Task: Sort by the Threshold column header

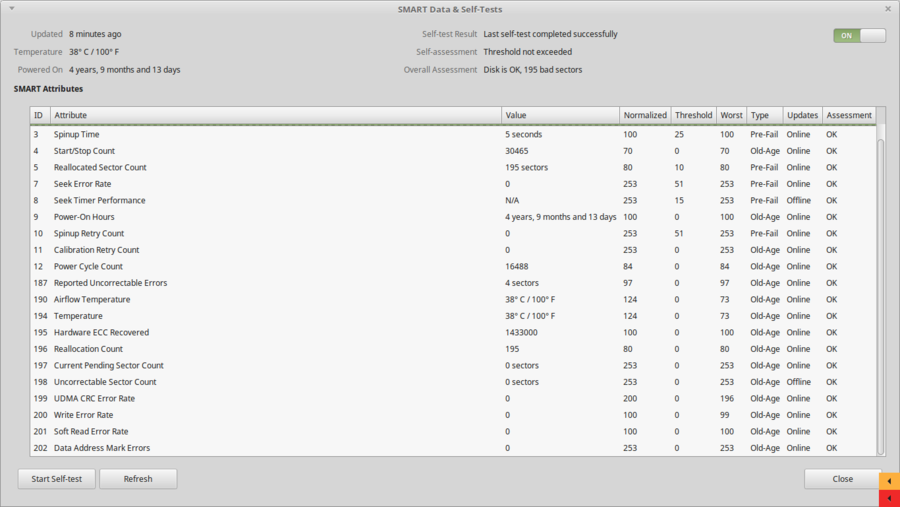Action: pos(693,115)
